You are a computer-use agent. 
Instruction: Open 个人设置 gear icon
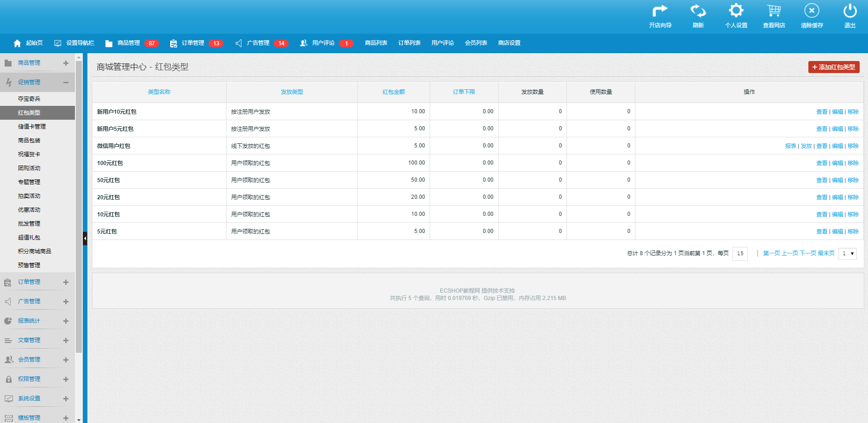(736, 11)
